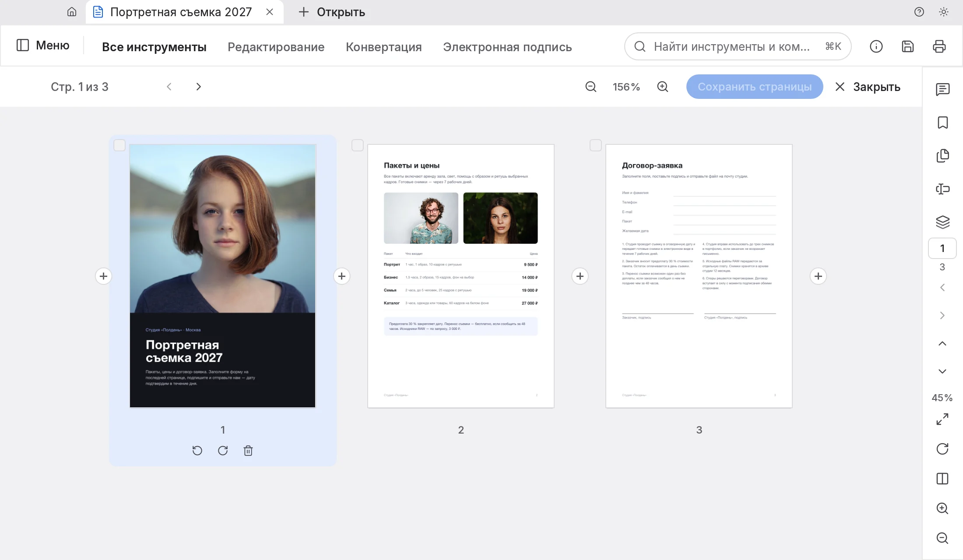The width and height of the screenshot is (963, 560).
Task: Open page 1 cover thumbnail
Action: pyautogui.click(x=222, y=276)
